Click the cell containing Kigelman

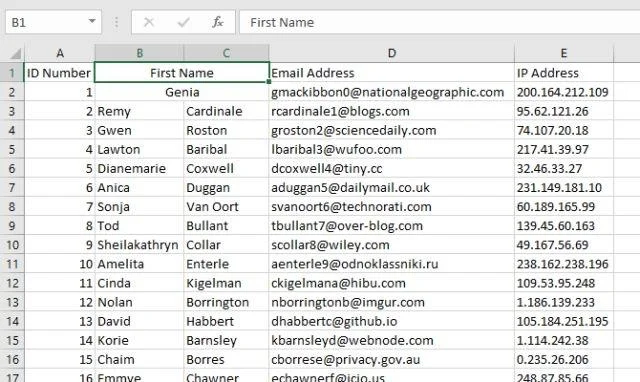(227, 283)
